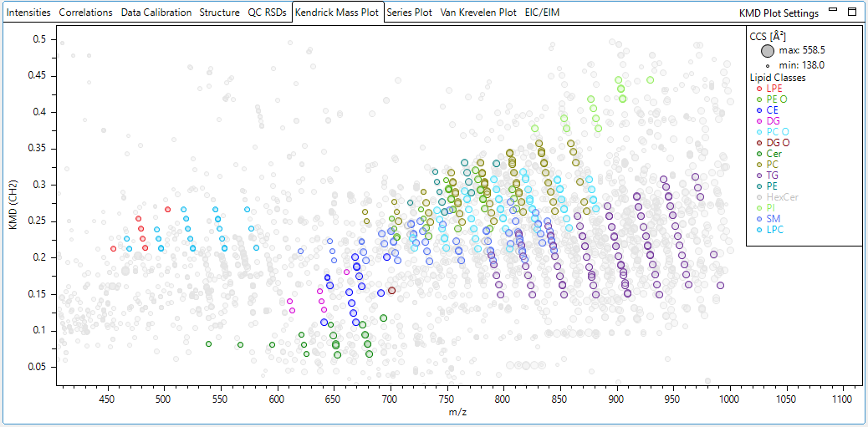Viewport: 868px width, 427px height.
Task: View the Van Krevelen Plot tab
Action: pyautogui.click(x=478, y=13)
